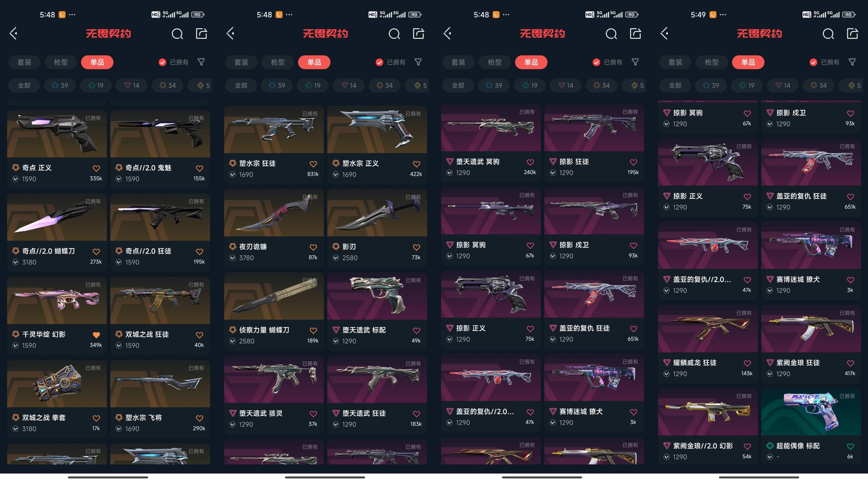Open the filter funnel in the first screen

201,62
